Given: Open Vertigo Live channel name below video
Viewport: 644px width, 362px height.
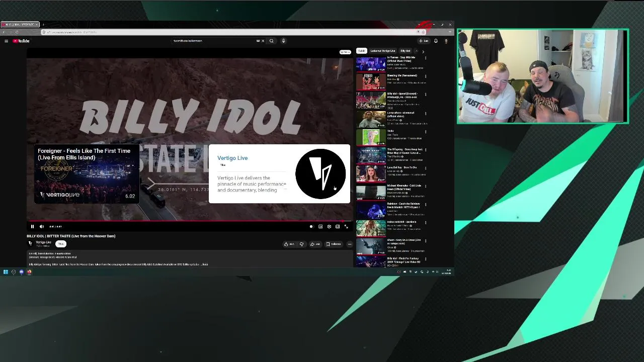Looking at the screenshot, I should click(x=43, y=242).
